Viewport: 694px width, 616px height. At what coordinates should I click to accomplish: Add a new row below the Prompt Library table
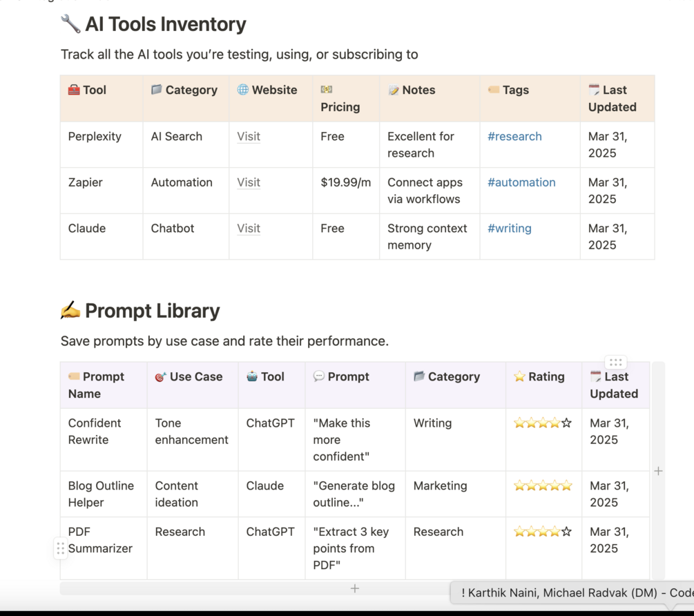click(x=354, y=588)
